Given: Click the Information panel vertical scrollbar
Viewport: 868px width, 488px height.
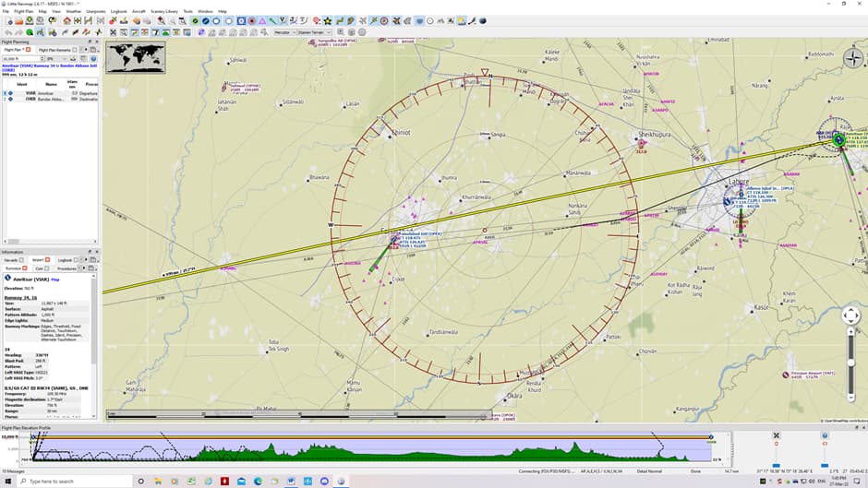Looking at the screenshot, I should tap(93, 346).
